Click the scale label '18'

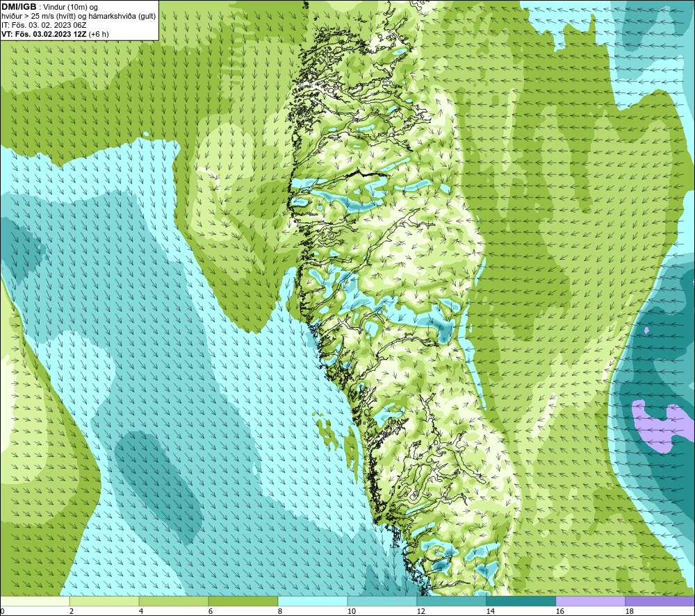tap(630, 612)
